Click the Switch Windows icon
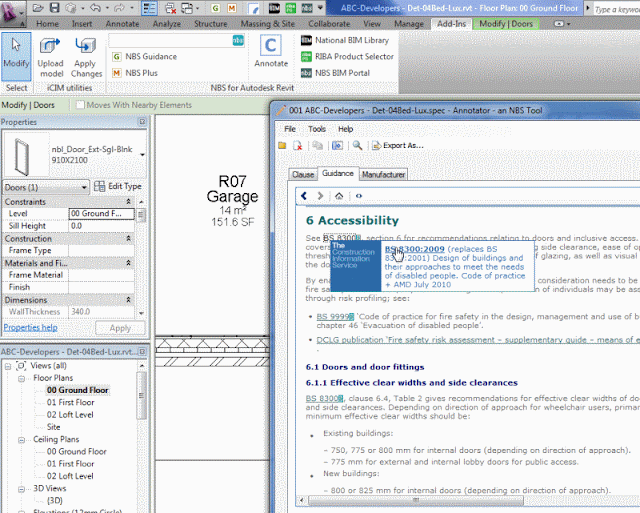The height and width of the screenshot is (513, 640). pos(187,8)
